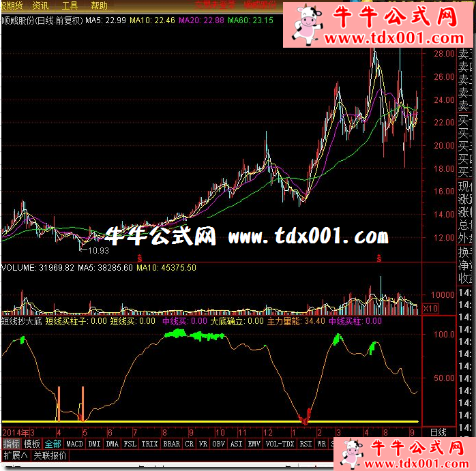Click the 短线抄大底 indicator name
The image size is (476, 471).
tap(22, 321)
